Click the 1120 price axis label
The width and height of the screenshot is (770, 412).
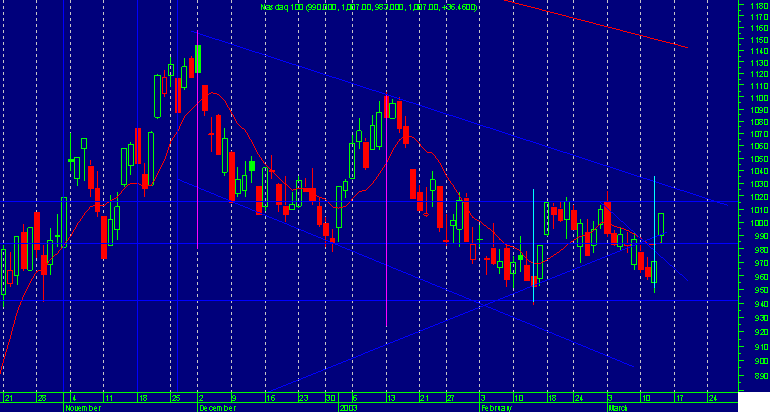pyautogui.click(x=760, y=75)
